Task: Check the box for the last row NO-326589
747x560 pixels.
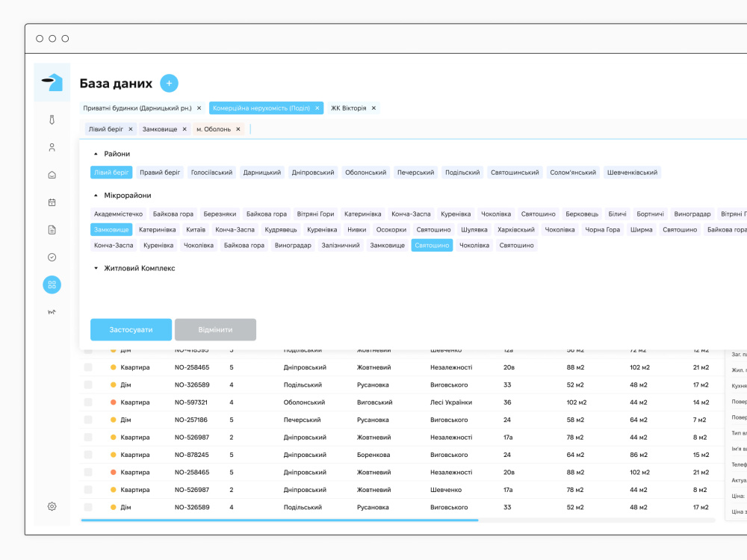Action: point(88,507)
